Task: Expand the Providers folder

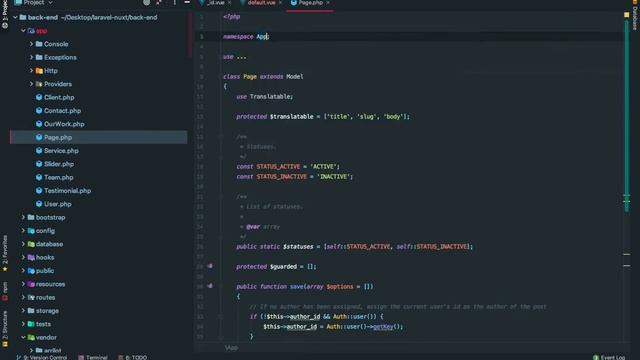Action: point(31,84)
